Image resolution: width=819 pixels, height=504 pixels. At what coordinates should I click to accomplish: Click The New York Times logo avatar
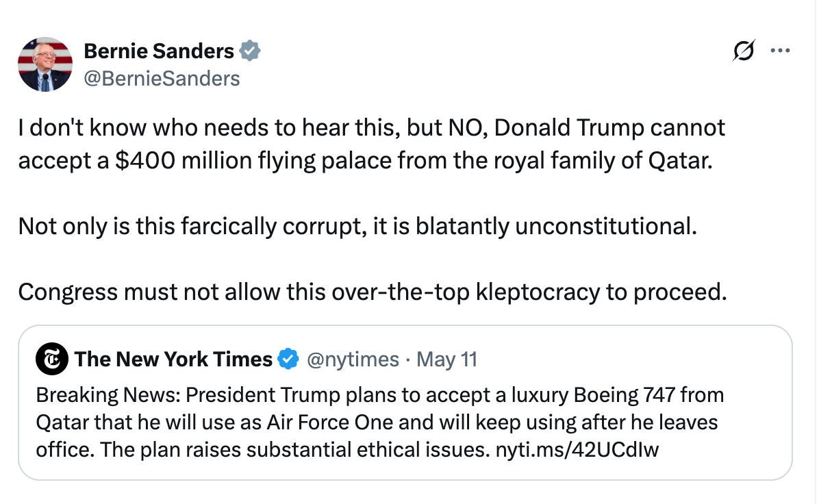(51, 359)
